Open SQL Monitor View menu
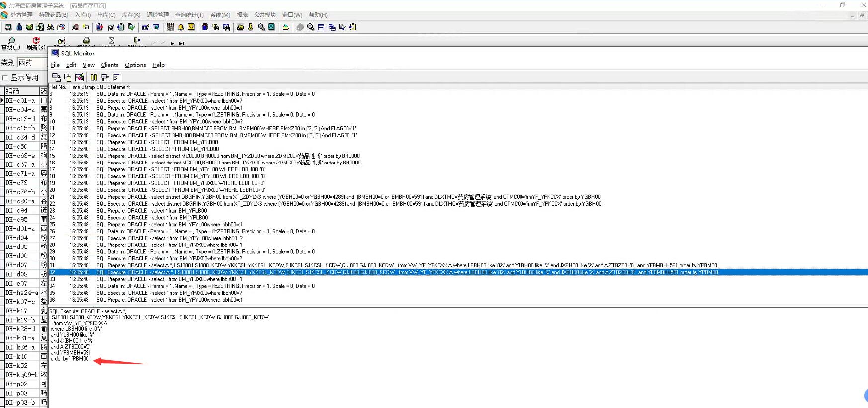 click(88, 65)
